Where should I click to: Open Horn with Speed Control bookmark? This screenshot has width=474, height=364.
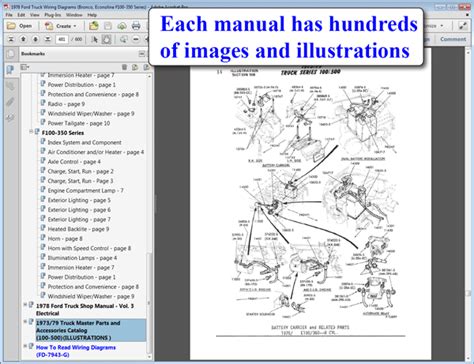point(89,248)
